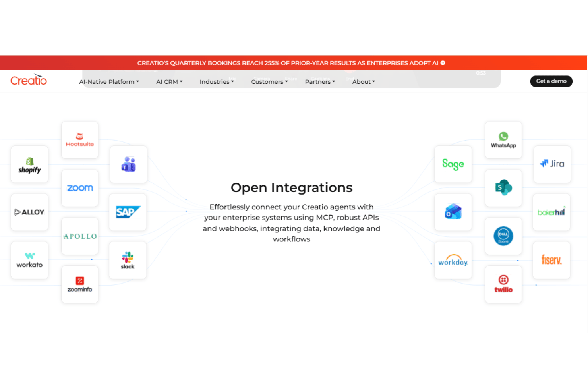Click the Creatio logo

tap(29, 80)
